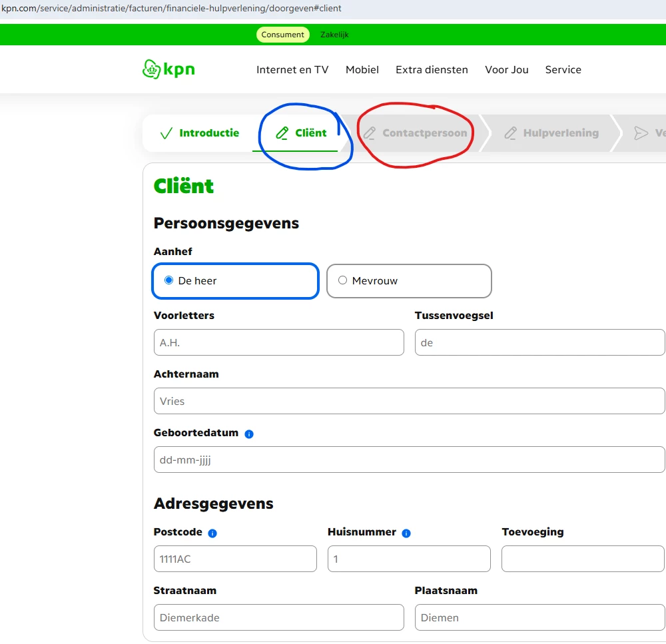Screen dimensions: 666x644
Task: Select the De heer radio button
Action: click(168, 280)
